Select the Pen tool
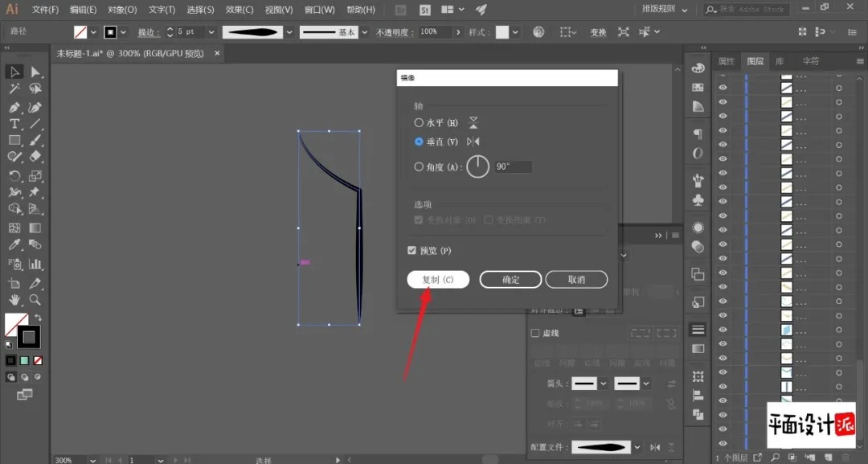The image size is (868, 464). 14,107
